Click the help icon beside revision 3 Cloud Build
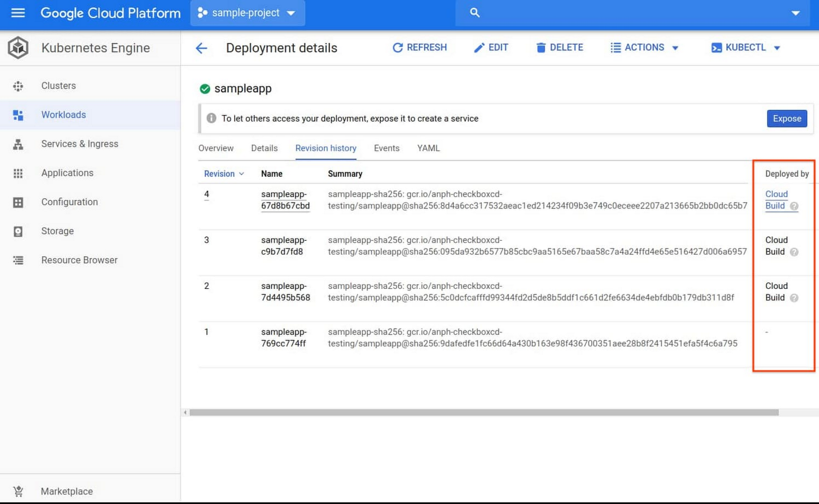This screenshot has height=504, width=819. pos(794,252)
